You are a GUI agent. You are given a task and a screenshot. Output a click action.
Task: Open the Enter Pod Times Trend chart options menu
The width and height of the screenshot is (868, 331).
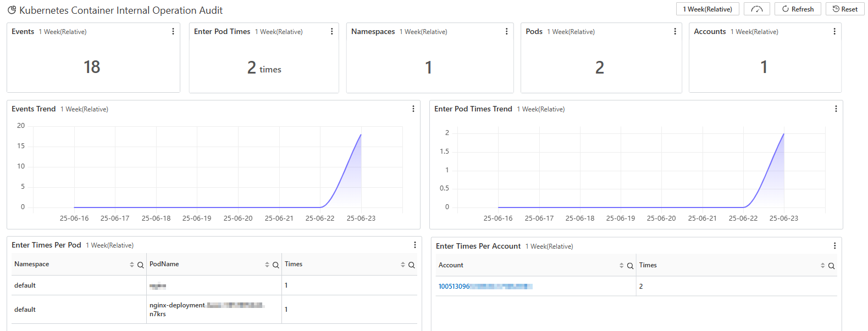836,109
